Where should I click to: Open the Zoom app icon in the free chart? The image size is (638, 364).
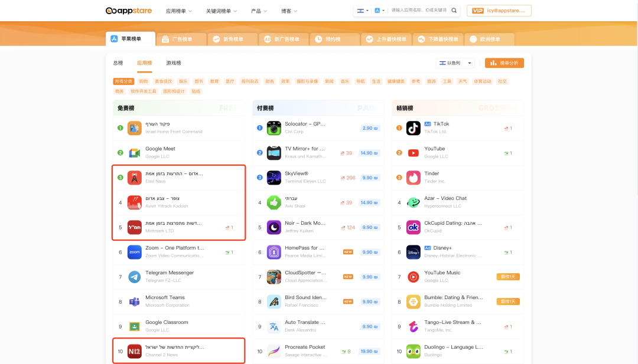[134, 252]
